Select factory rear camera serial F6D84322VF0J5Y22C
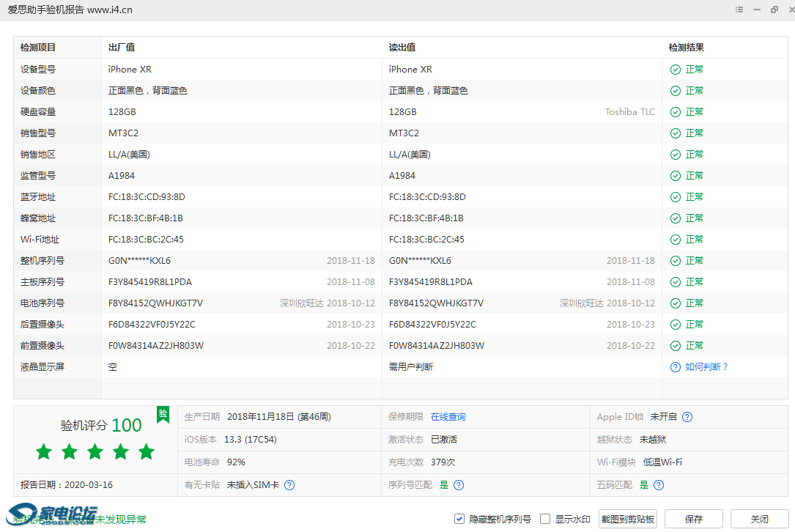The width and height of the screenshot is (795, 532). [x=152, y=325]
